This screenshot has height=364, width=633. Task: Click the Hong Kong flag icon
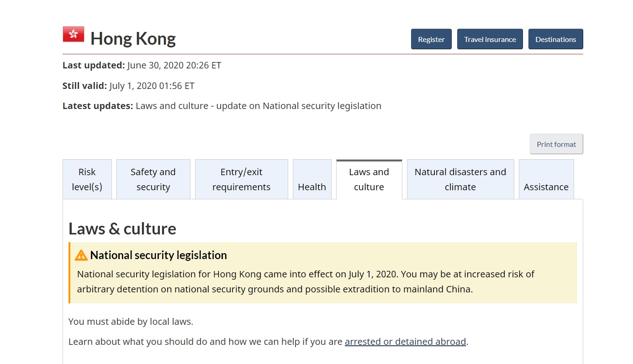click(74, 34)
